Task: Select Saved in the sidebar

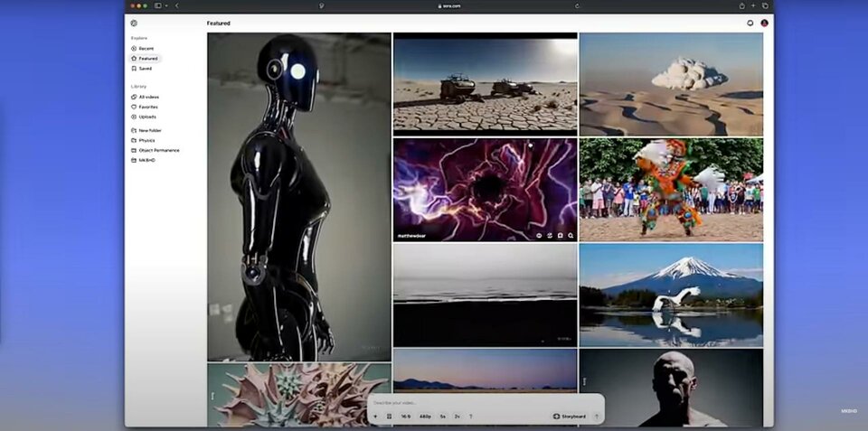Action: point(145,68)
